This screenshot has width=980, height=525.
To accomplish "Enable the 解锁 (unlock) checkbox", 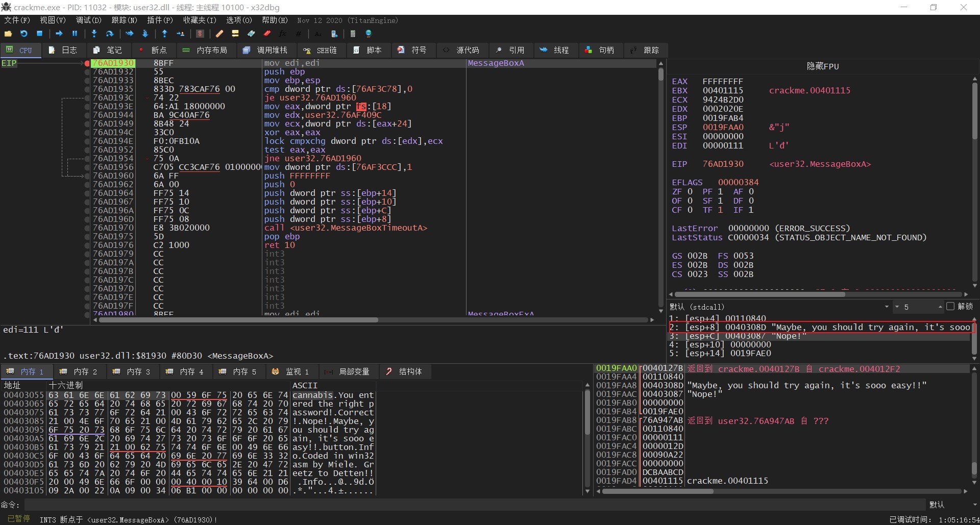I will tap(950, 307).
